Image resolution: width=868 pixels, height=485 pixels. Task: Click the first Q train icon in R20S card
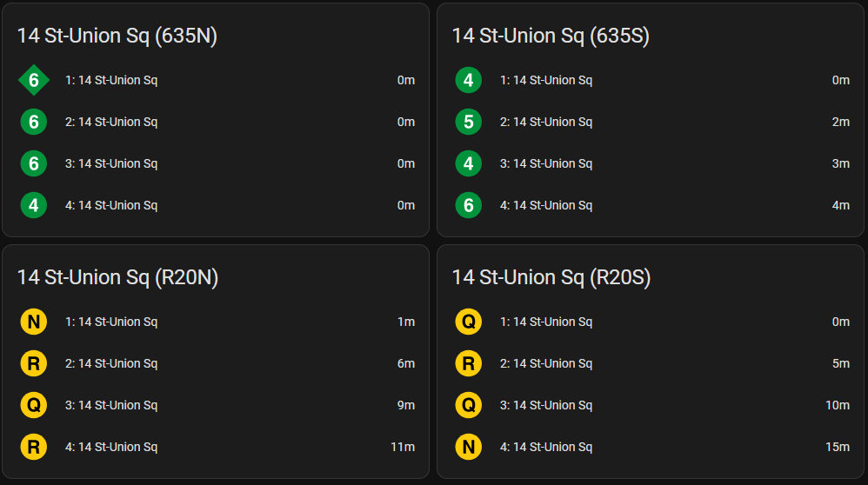click(468, 322)
